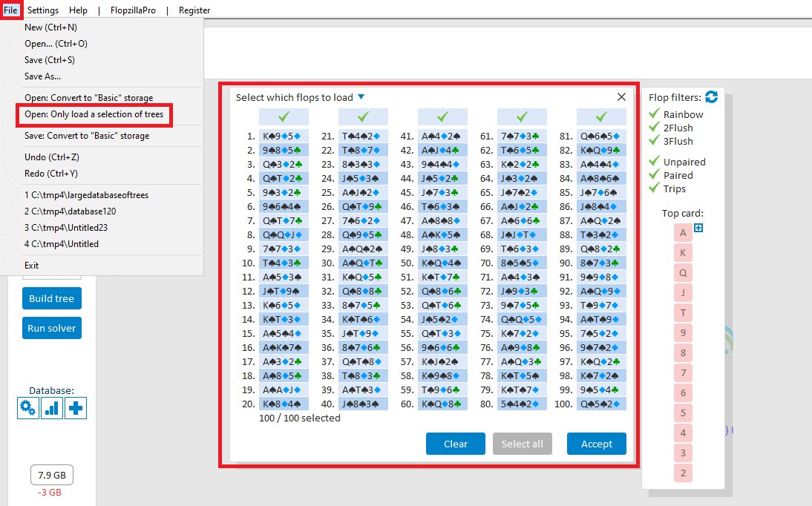The image size is (812, 506).
Task: Disable the Rainbow flop filter
Action: click(655, 114)
